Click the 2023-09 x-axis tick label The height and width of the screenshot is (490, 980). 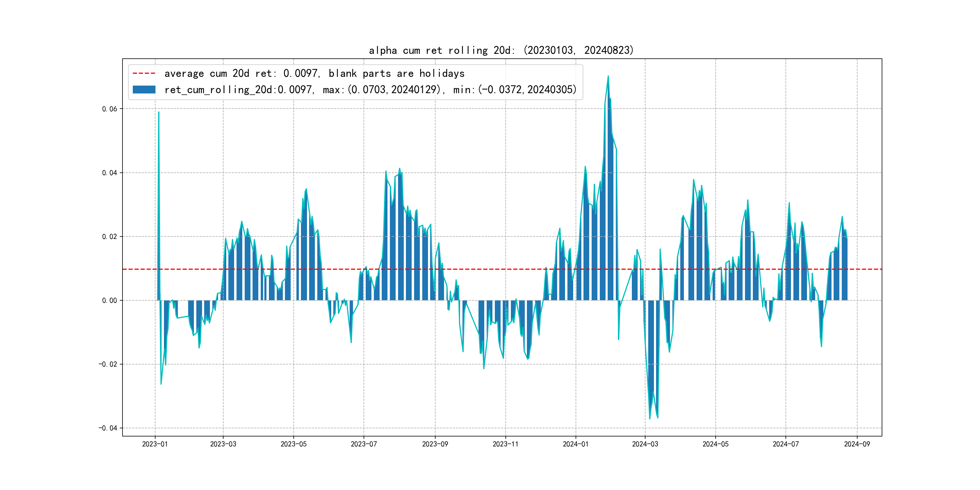(435, 444)
